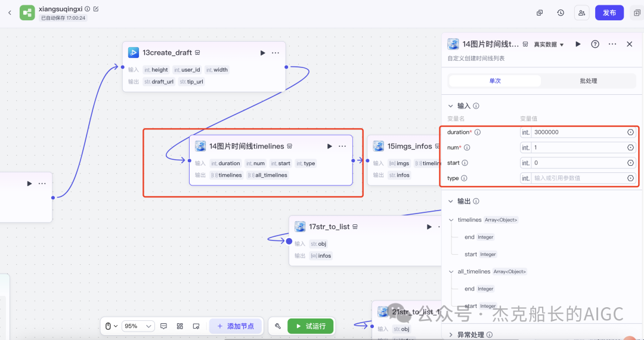Click the duration value field 3000000
The width and height of the screenshot is (644, 340).
tap(578, 132)
